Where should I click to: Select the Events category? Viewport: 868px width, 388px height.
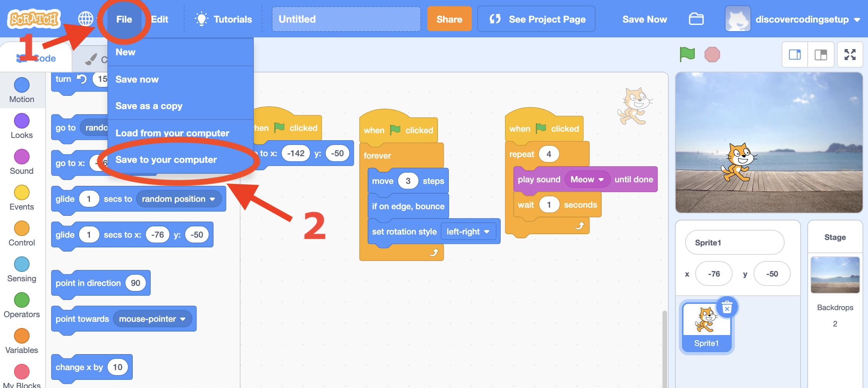tap(22, 198)
